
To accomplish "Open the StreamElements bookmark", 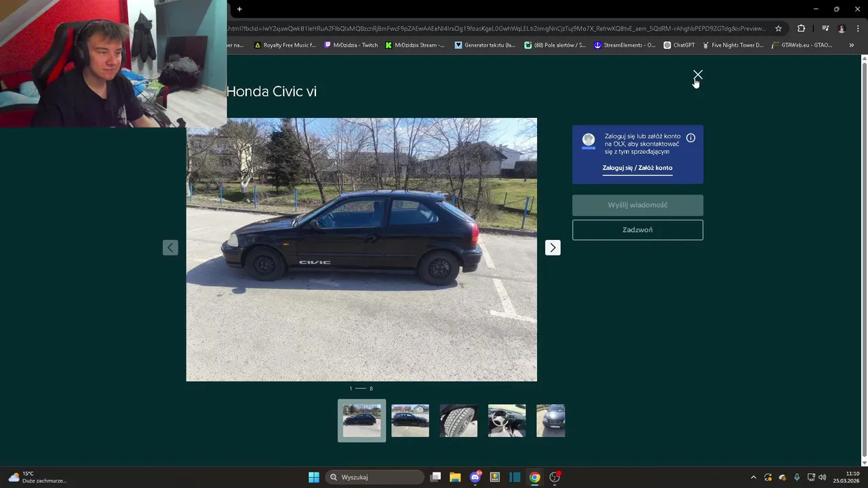I will tap(625, 45).
